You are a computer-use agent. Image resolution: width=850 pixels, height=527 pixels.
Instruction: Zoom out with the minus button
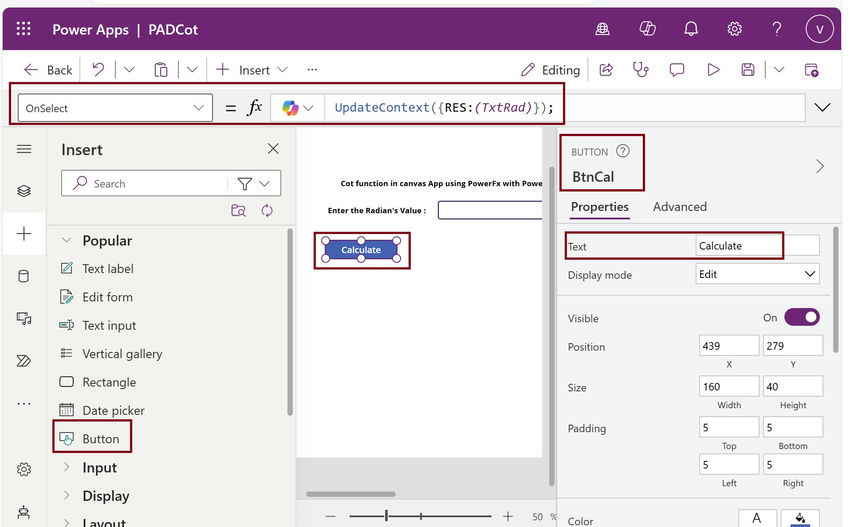coord(330,517)
